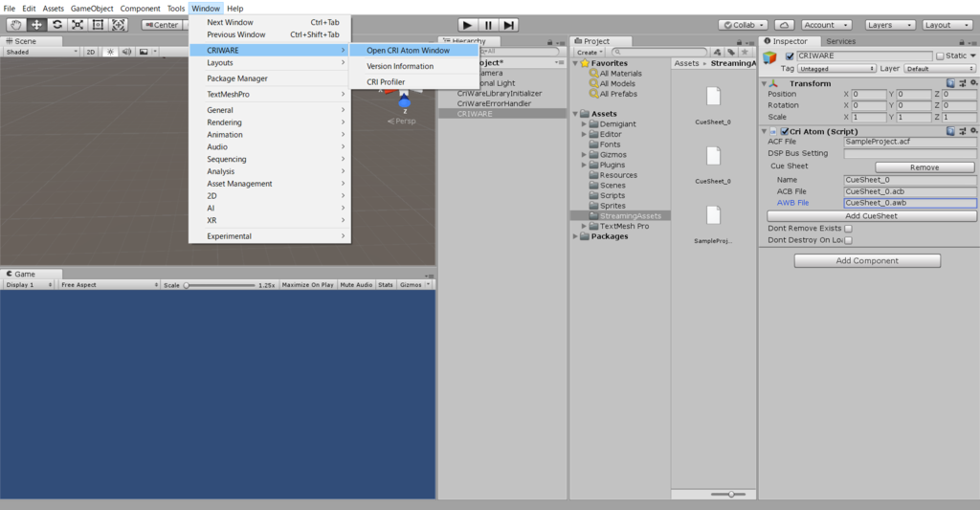Toggle Maximize On Play
This screenshot has height=510, width=980.
pos(307,285)
